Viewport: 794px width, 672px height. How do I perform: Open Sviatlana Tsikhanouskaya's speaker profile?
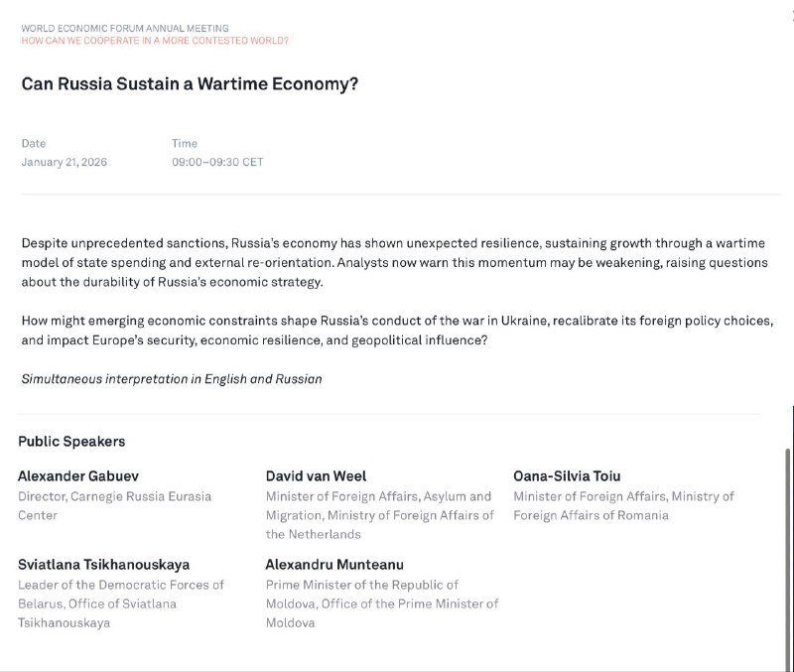(103, 565)
